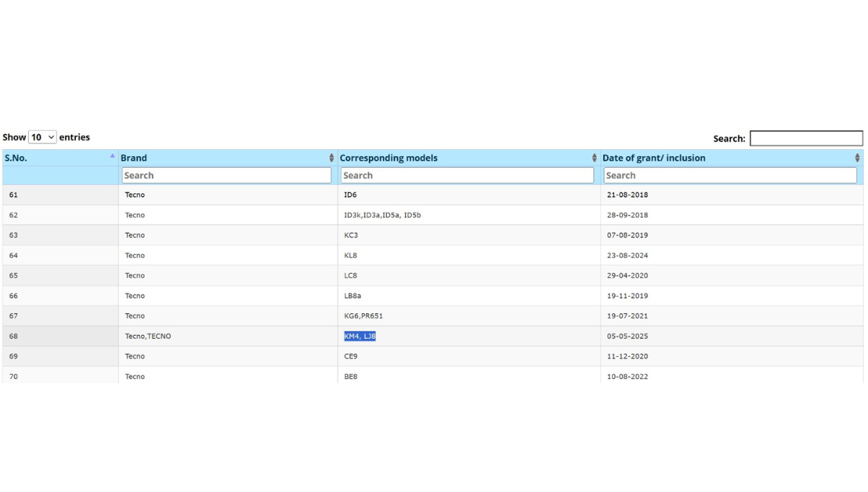Click the Corresponding models search box
The width and height of the screenshot is (868, 492).
point(467,175)
